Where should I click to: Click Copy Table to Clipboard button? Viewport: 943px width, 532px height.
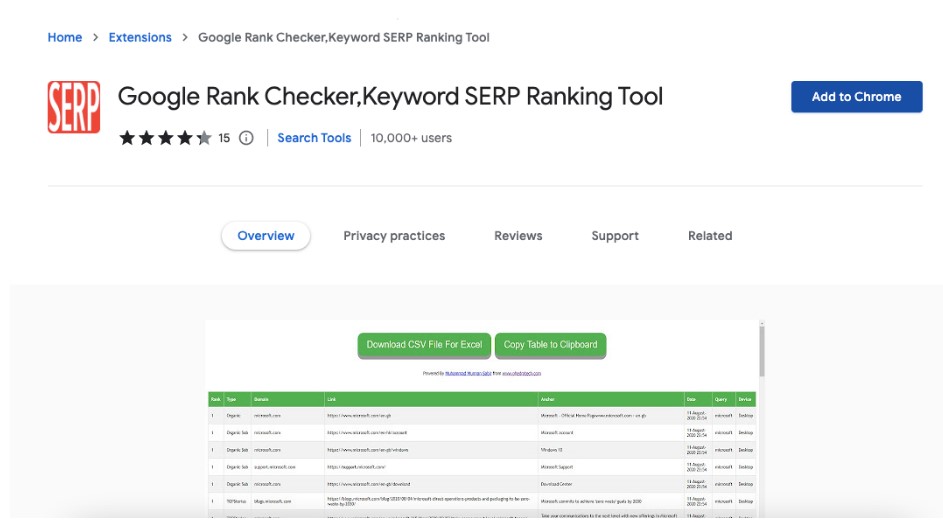(550, 345)
